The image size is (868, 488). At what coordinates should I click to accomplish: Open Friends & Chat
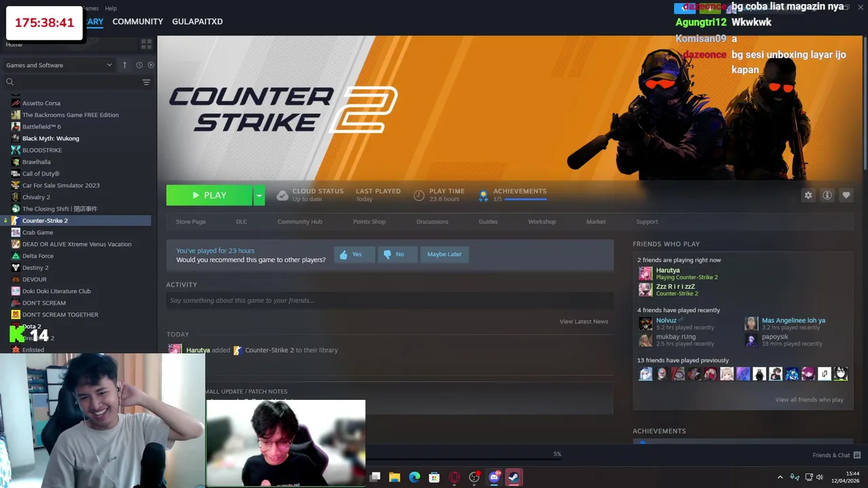coord(836,455)
